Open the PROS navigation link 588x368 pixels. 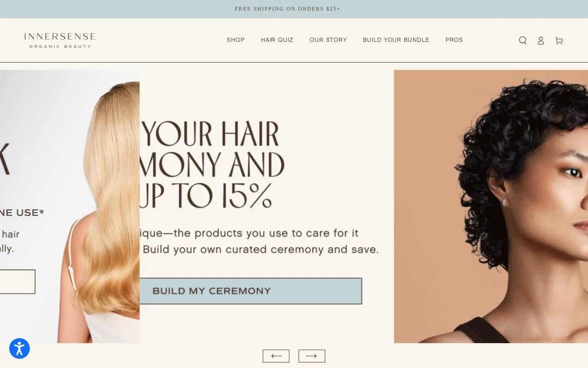click(x=454, y=40)
